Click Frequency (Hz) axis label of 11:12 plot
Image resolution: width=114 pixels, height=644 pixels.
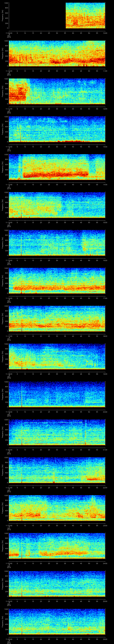tap(3, 129)
